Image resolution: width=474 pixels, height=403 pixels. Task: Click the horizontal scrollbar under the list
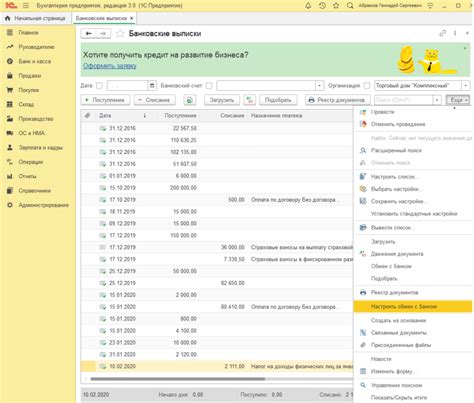(178, 379)
